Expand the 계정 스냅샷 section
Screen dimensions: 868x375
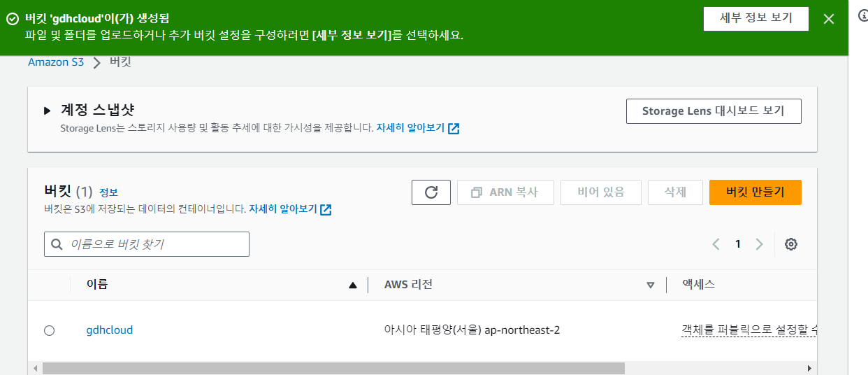click(48, 111)
